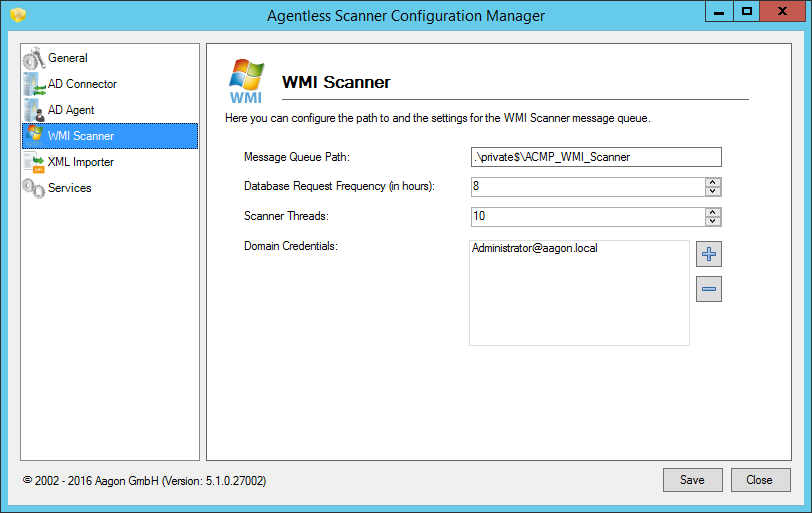The height and width of the screenshot is (513, 812).
Task: Click the Domain Credentials label
Action: (x=291, y=246)
